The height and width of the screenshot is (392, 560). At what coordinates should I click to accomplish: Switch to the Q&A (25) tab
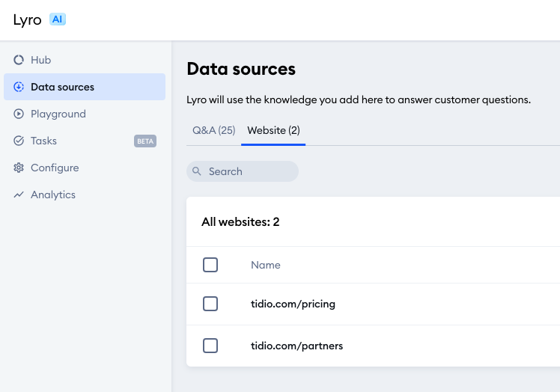click(213, 130)
